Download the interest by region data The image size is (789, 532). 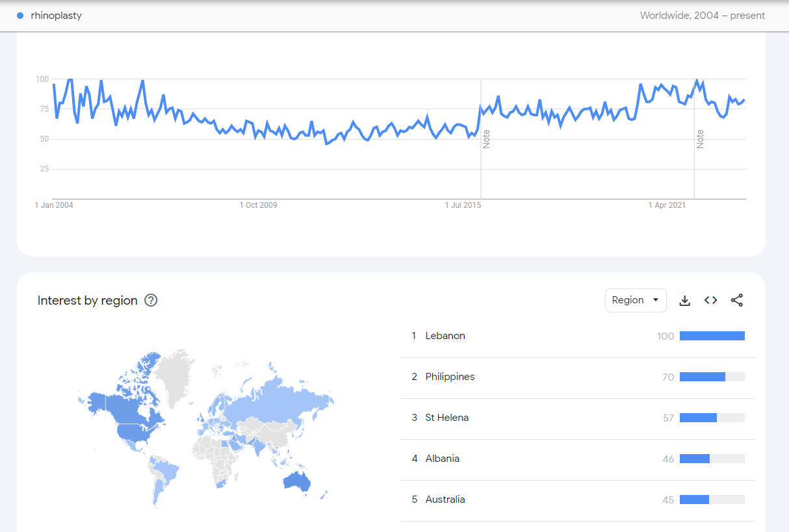pos(684,301)
